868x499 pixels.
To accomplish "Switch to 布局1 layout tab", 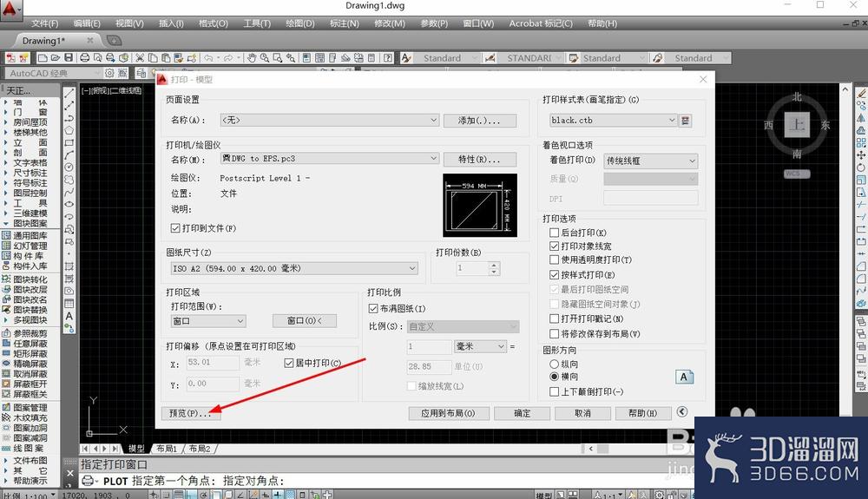I will tap(167, 449).
